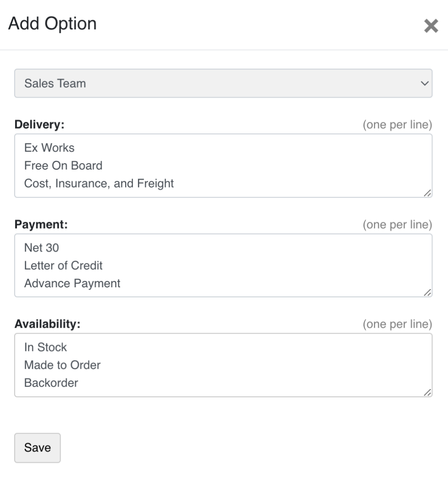Click the Made to Order line
The image size is (448, 477).
(62, 365)
